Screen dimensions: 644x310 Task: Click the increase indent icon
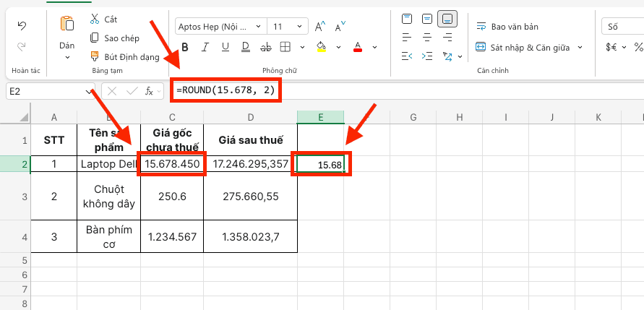427,56
